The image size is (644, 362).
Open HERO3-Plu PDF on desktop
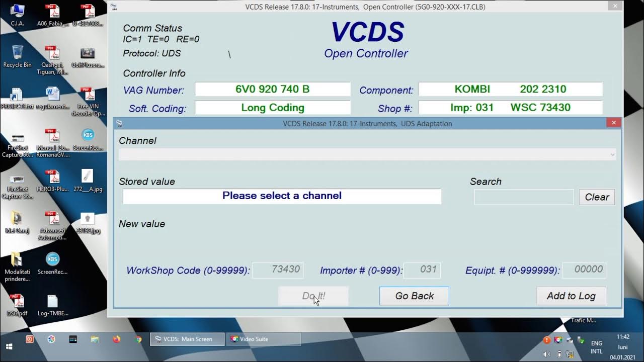pyautogui.click(x=52, y=180)
